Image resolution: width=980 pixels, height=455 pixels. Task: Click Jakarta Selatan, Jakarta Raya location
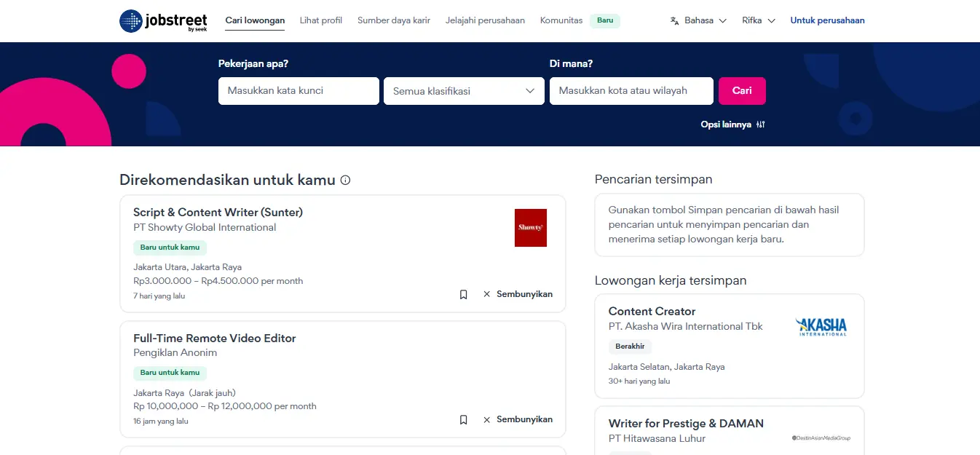[x=666, y=367]
